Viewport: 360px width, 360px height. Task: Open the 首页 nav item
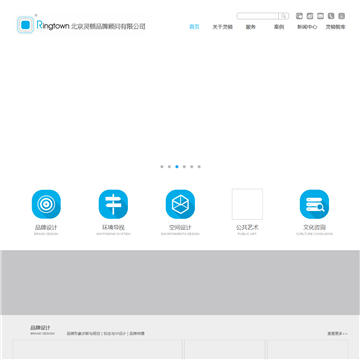194,27
